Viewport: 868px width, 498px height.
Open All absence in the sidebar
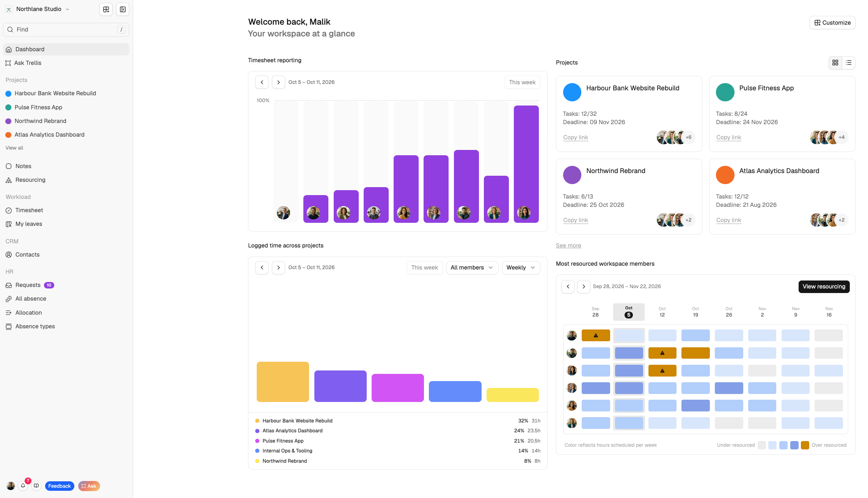(x=66, y=299)
